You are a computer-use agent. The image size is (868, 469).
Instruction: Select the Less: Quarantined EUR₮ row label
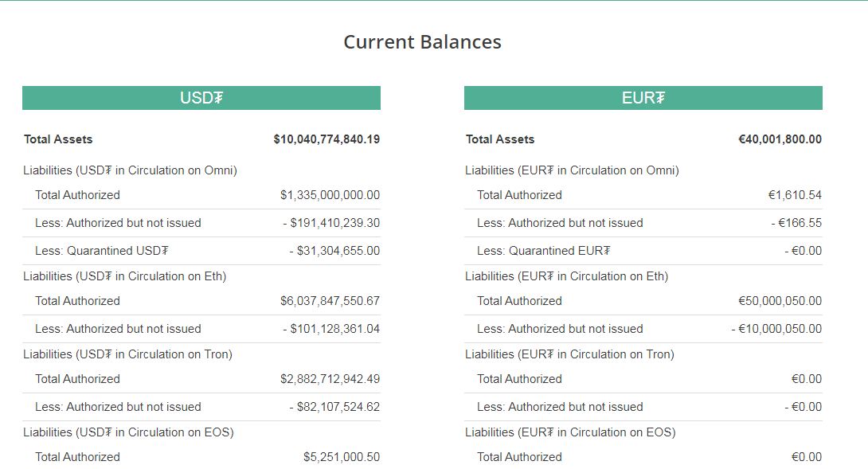tap(543, 251)
